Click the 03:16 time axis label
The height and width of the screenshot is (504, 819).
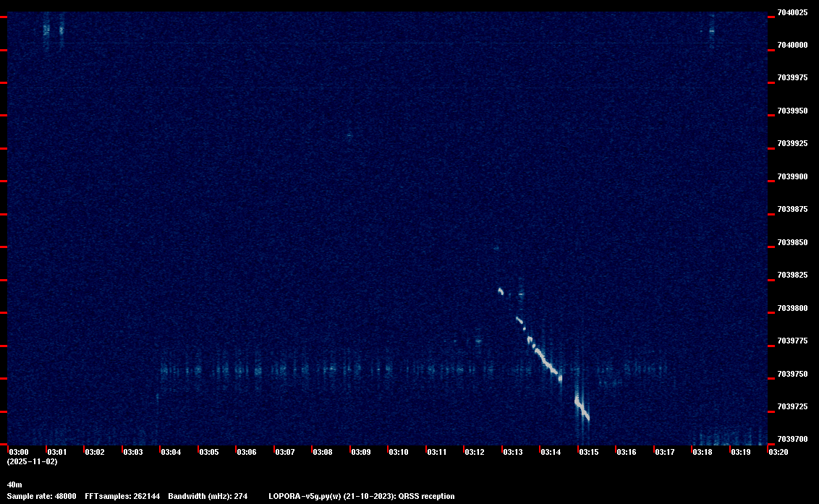(x=627, y=452)
